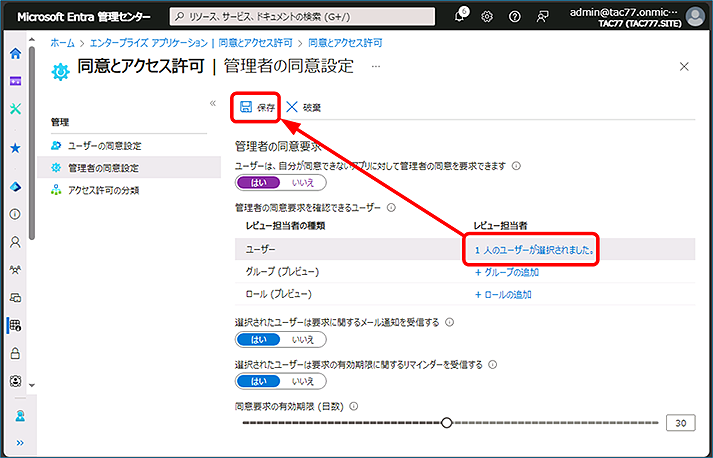Click 保存 to save settings
Image resolution: width=713 pixels, height=458 pixels.
pyautogui.click(x=258, y=107)
